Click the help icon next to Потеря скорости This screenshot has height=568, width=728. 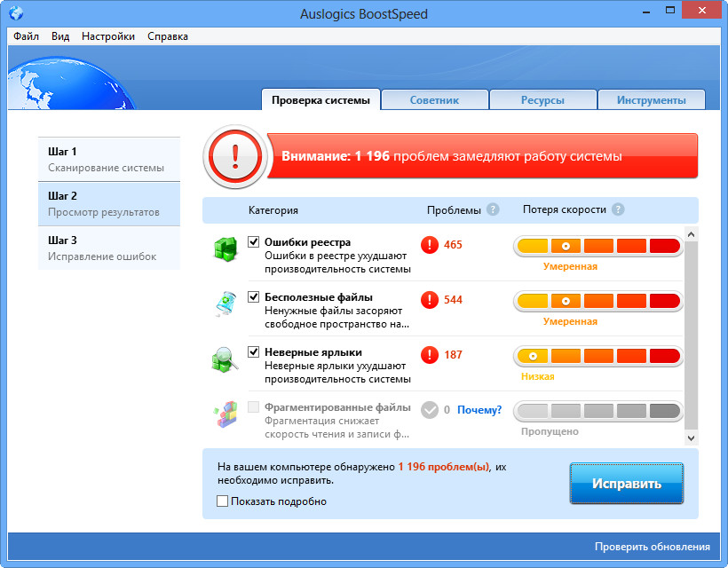click(618, 209)
